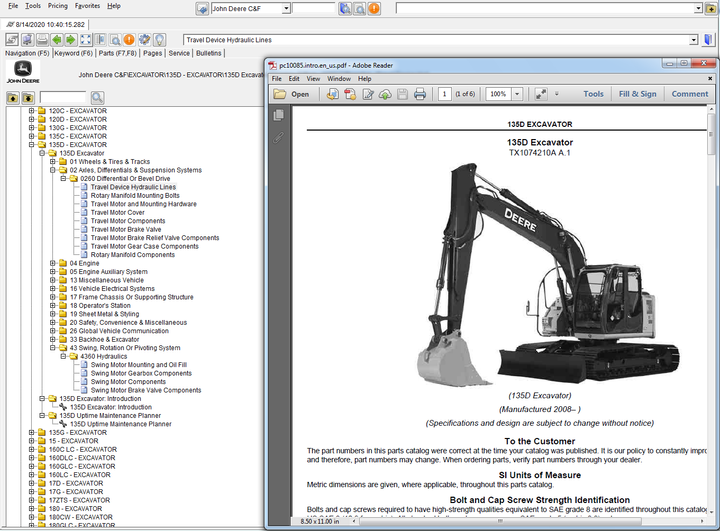Switch to the Bulletins tab
This screenshot has height=531, width=720.
point(209,53)
